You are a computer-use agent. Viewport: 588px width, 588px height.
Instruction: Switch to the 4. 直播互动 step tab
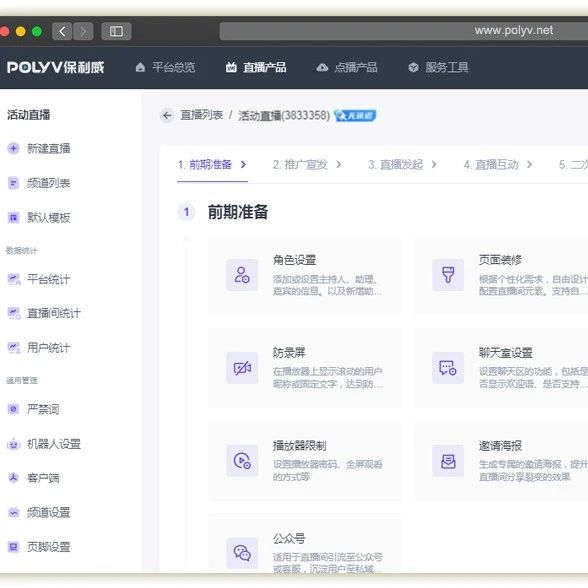point(491,165)
